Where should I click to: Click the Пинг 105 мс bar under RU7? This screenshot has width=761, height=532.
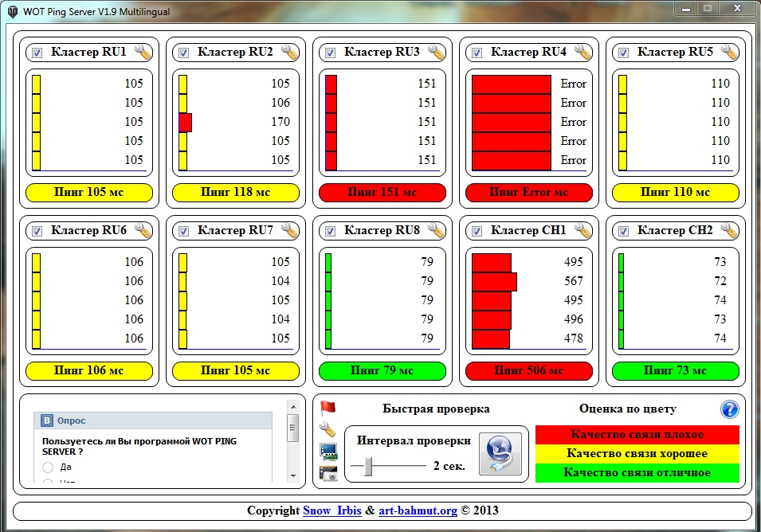click(236, 371)
